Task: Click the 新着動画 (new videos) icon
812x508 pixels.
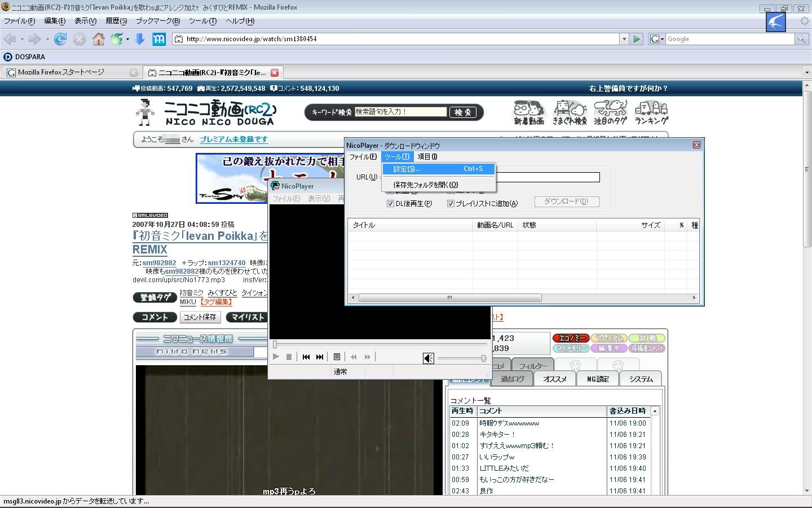Action: pos(529,112)
